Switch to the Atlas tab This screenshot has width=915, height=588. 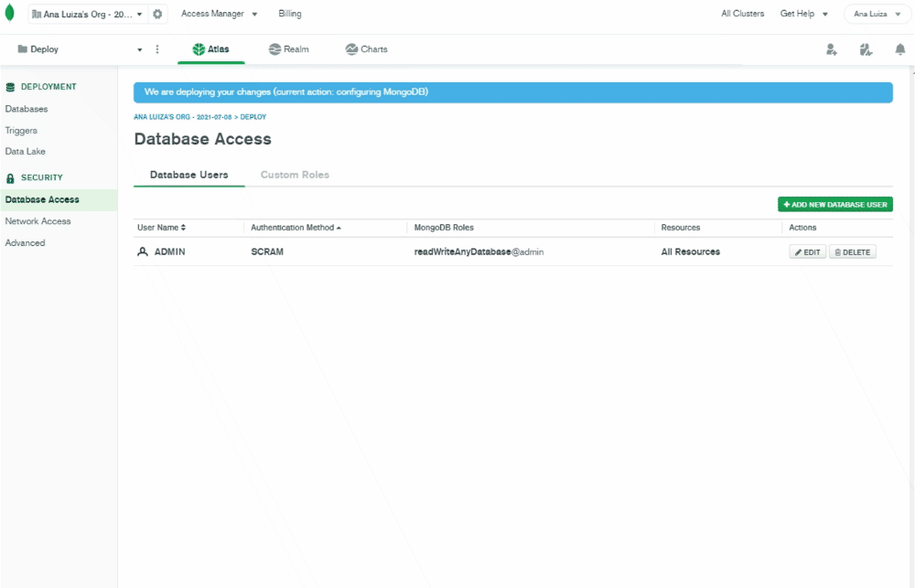click(x=211, y=49)
